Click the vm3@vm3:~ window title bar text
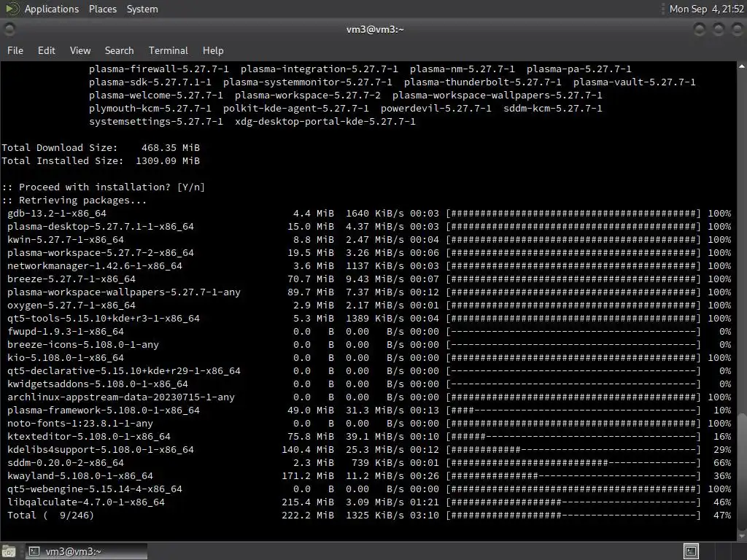 pos(375,29)
